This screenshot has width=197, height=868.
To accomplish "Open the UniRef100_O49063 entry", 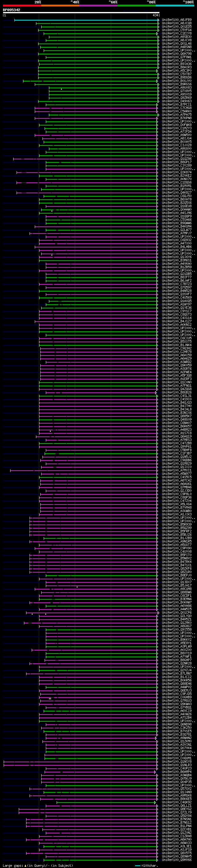I will (177, 101).
